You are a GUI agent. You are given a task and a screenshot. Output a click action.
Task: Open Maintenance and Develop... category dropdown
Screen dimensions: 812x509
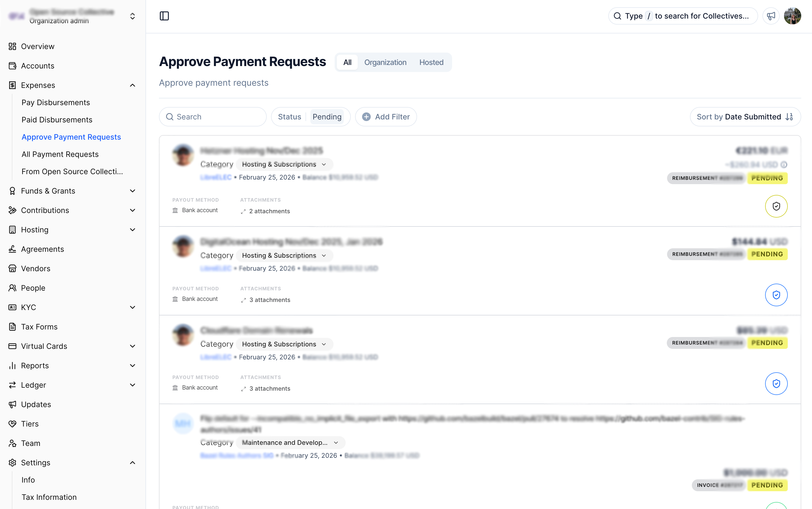pos(290,442)
